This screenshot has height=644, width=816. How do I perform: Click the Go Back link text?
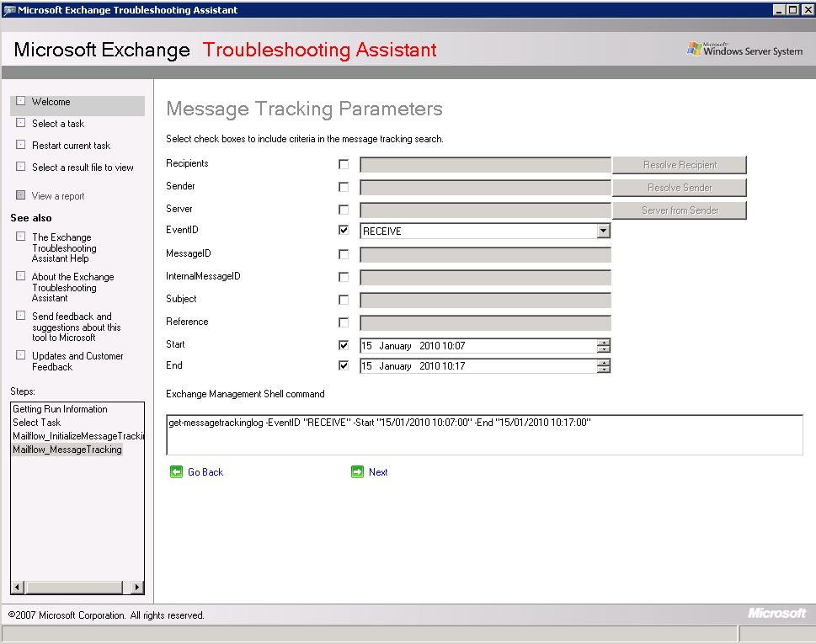coord(205,471)
